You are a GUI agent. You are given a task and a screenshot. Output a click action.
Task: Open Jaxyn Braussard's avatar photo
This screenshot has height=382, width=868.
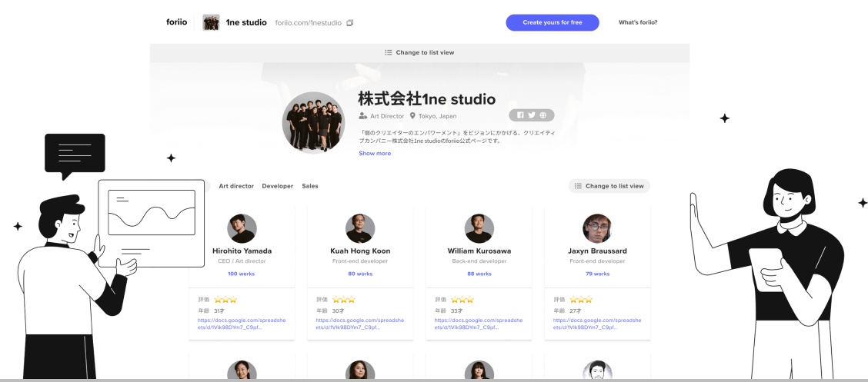click(x=597, y=228)
